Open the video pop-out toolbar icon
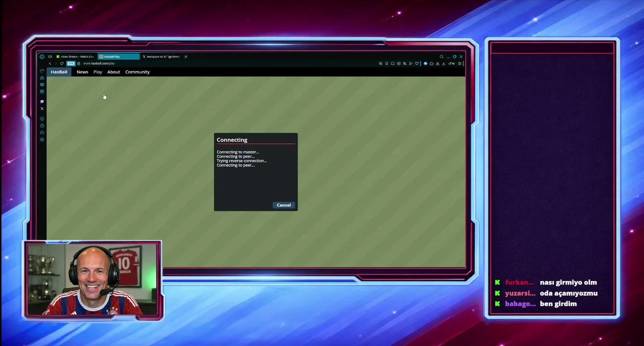644x346 pixels. [399, 63]
